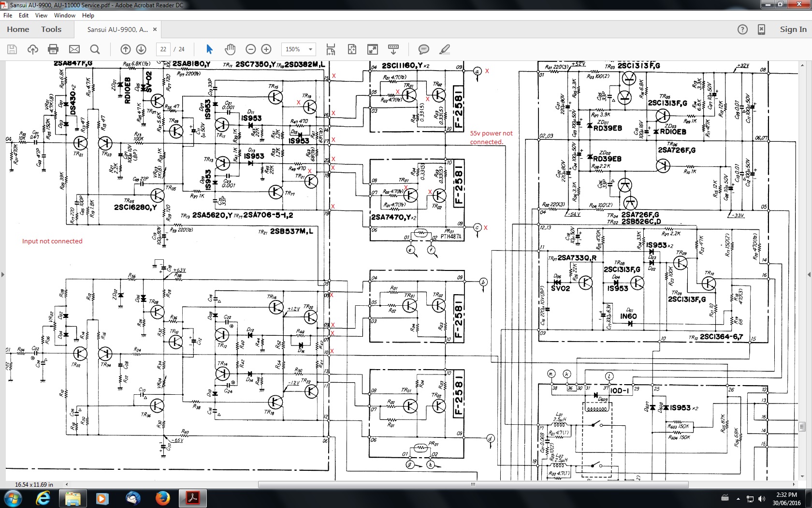Click the Fit one full page icon
The width and height of the screenshot is (812, 508).
(352, 49)
